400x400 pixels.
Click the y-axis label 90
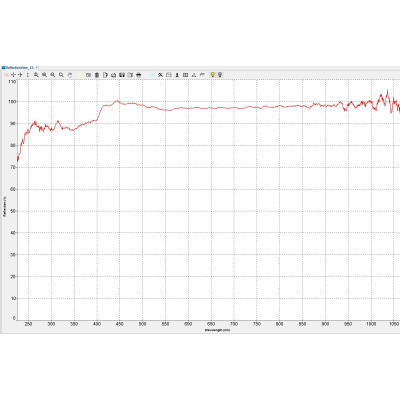point(13,123)
